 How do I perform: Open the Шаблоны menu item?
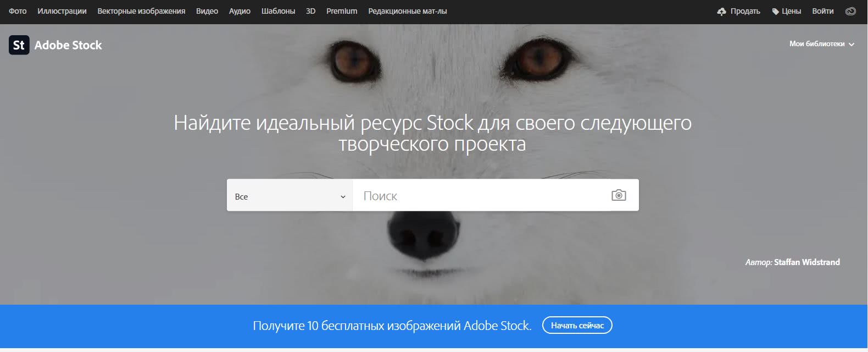coord(278,11)
